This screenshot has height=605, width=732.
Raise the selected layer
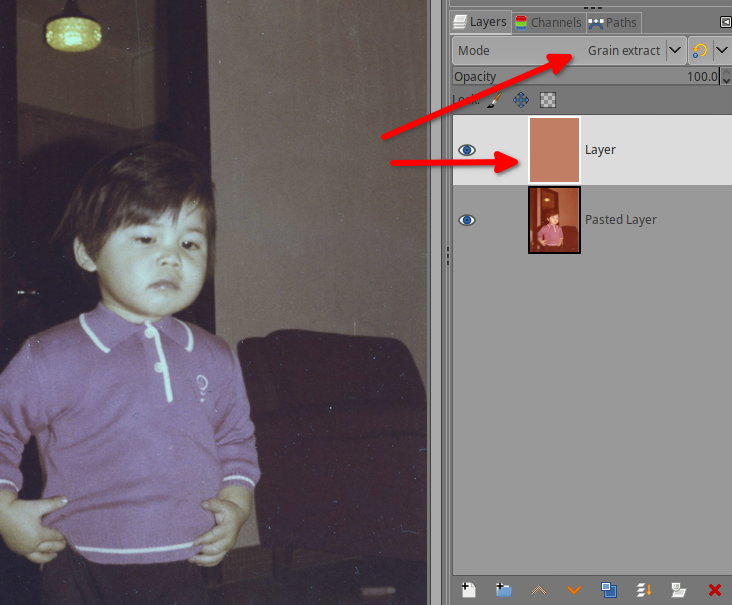coord(539,591)
